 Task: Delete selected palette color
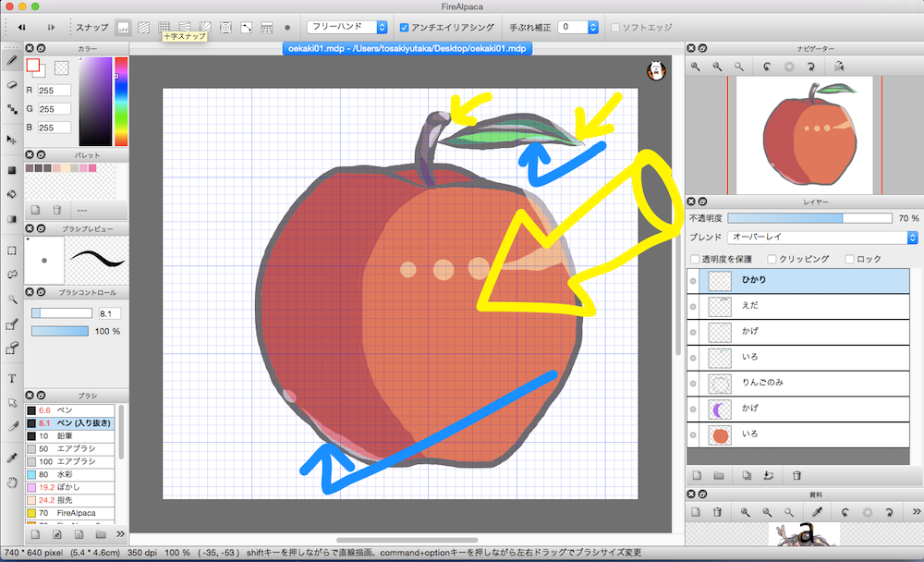click(57, 210)
